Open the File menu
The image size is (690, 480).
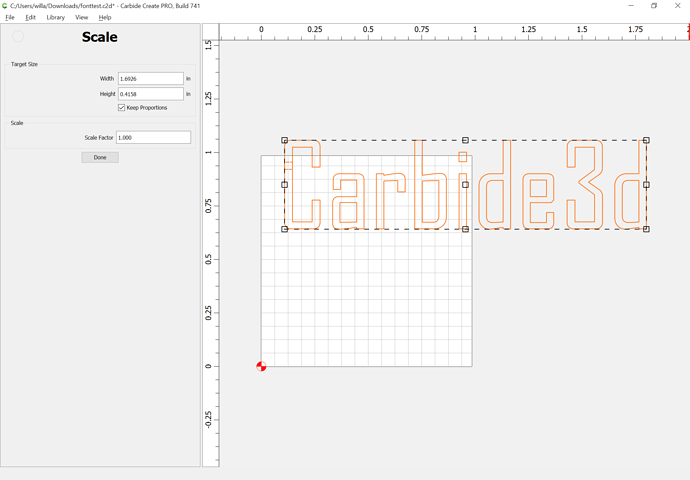(10, 17)
